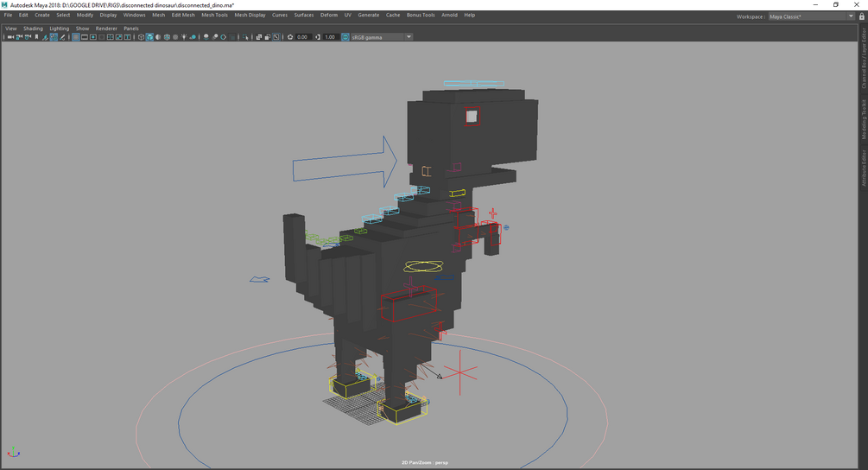Toggle the X-ray display icon
The image size is (868, 470).
click(258, 37)
